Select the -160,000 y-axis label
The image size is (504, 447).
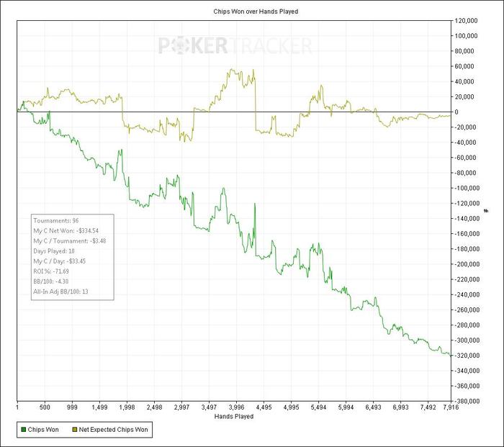point(467,234)
